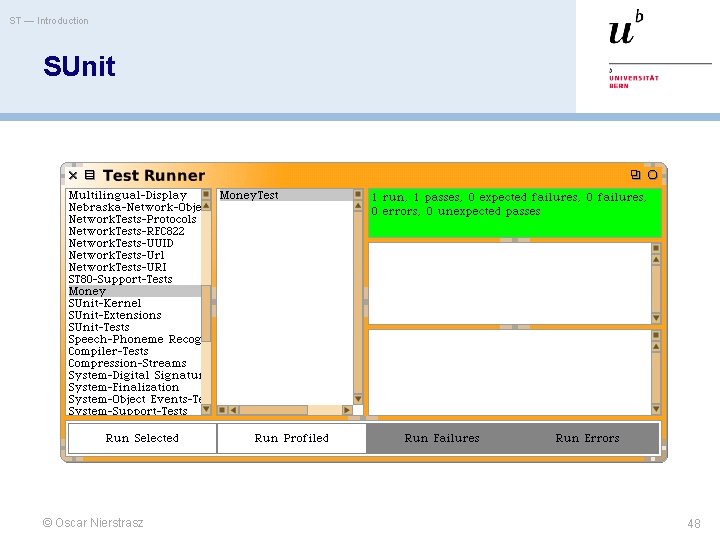Click the Run Profiled button

[292, 438]
